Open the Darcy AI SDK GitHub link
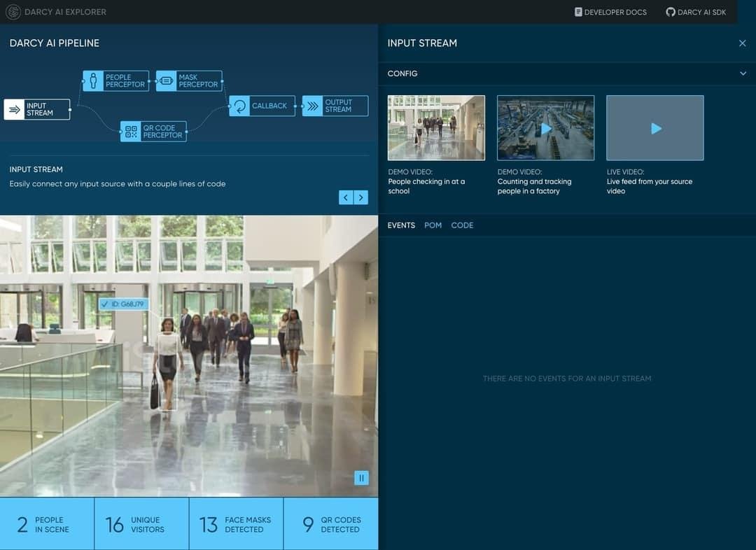The height and width of the screenshot is (550, 756). coord(696,12)
